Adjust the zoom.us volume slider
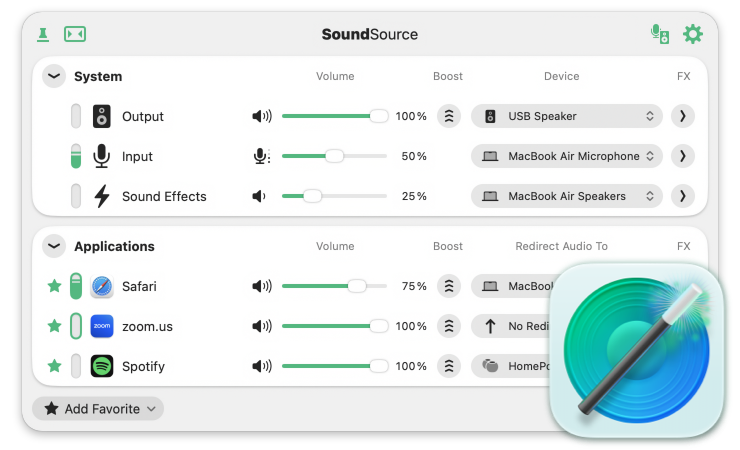740x450 pixels. point(335,326)
